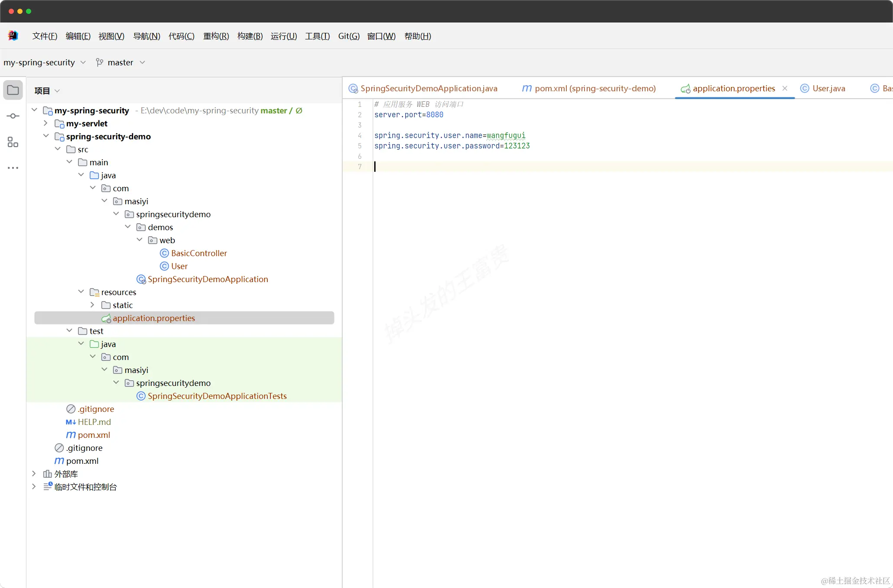Click Maven icon of spring-security-demo pom.xml

point(71,435)
